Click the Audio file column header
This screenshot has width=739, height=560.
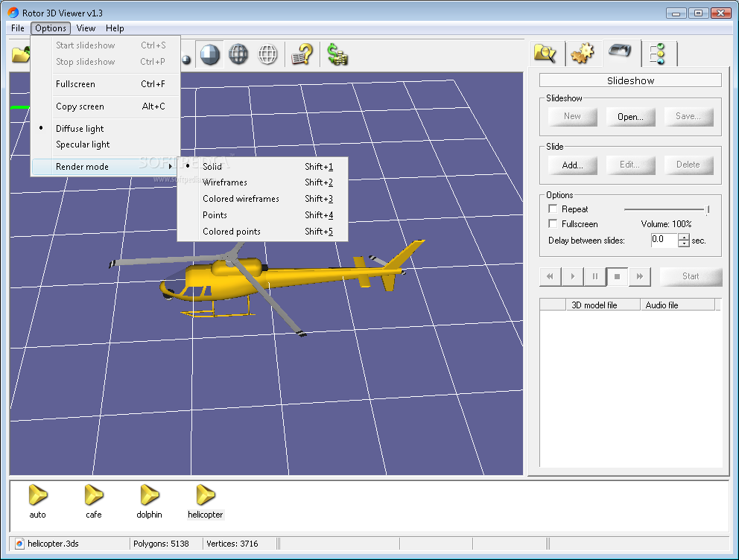tap(677, 305)
